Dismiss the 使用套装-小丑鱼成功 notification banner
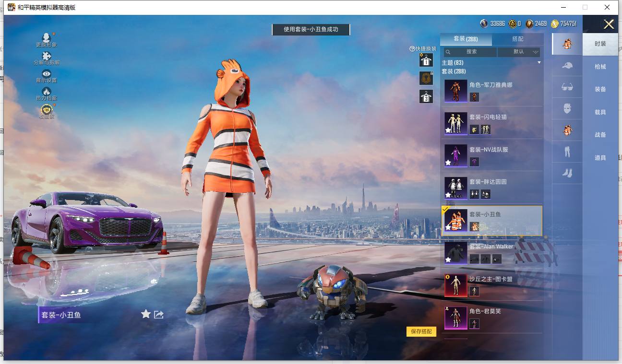 (311, 29)
